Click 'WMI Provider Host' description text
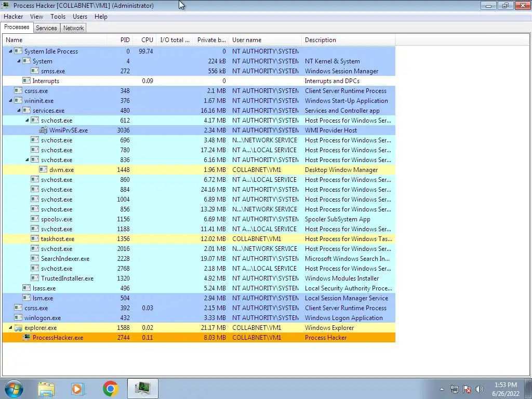532x399 pixels. click(331, 130)
